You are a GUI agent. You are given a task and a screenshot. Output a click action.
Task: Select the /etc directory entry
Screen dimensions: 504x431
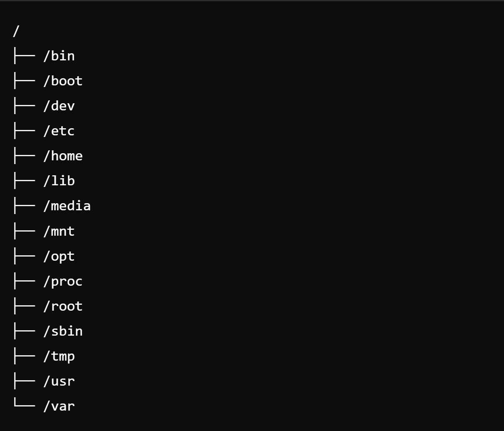click(x=59, y=131)
